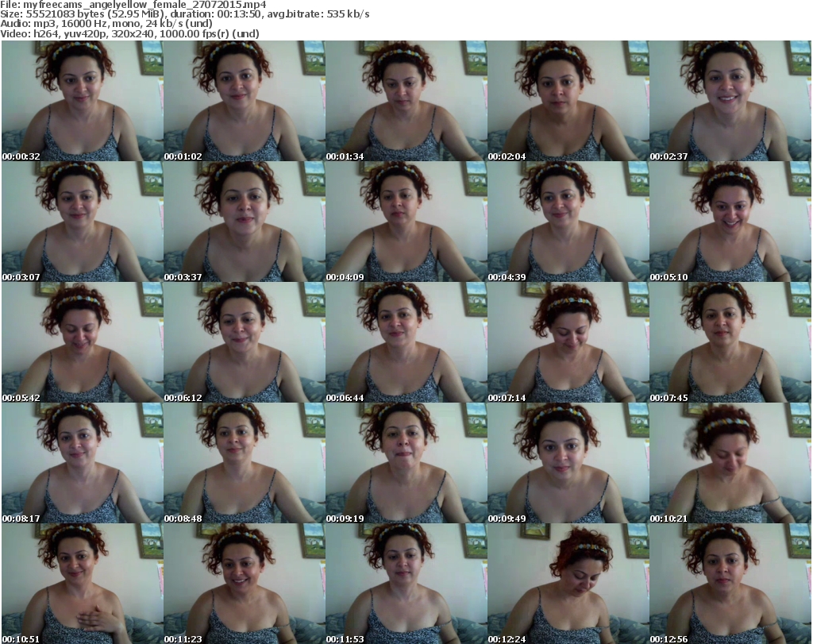Select the thumbnail stamped 00:12:56
813x644 pixels.
(730, 584)
